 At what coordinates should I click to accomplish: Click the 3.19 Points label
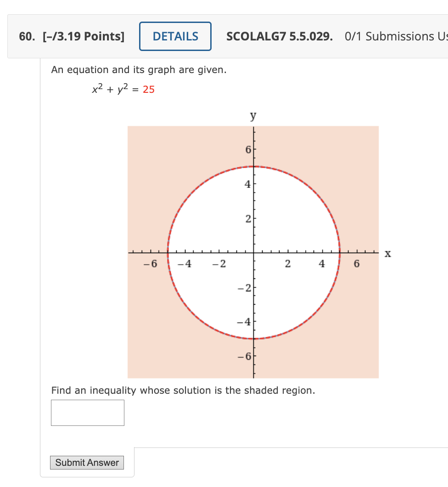click(x=84, y=36)
